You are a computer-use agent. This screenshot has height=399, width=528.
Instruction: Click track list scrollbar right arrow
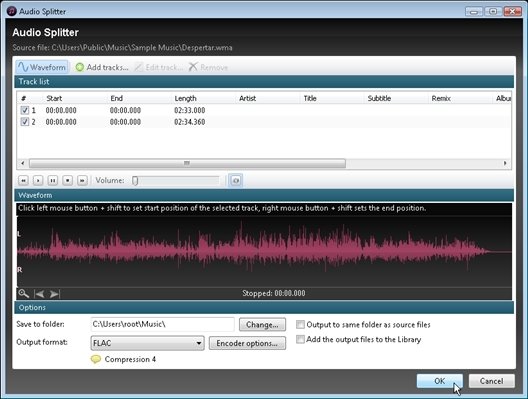pyautogui.click(x=505, y=163)
